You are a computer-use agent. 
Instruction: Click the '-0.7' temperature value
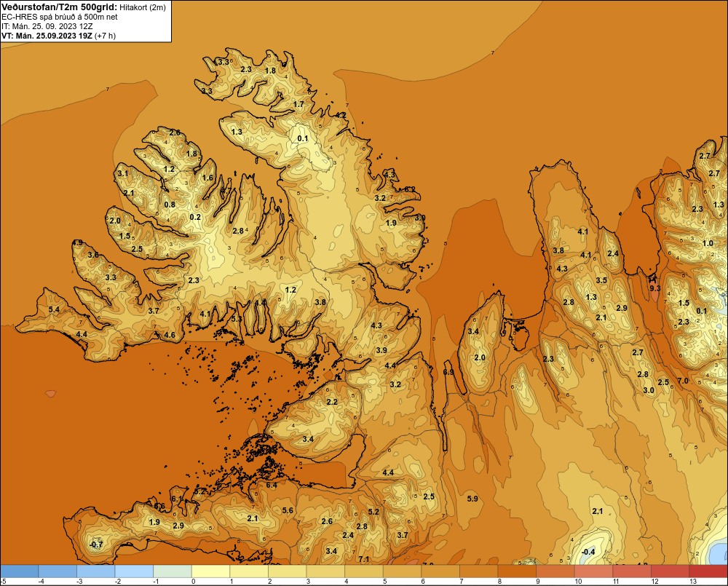tap(96, 545)
